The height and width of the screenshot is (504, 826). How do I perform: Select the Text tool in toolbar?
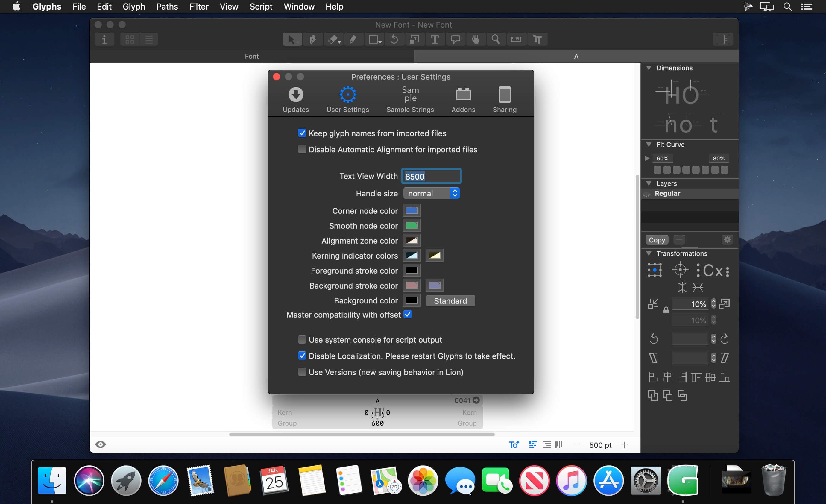(x=435, y=39)
